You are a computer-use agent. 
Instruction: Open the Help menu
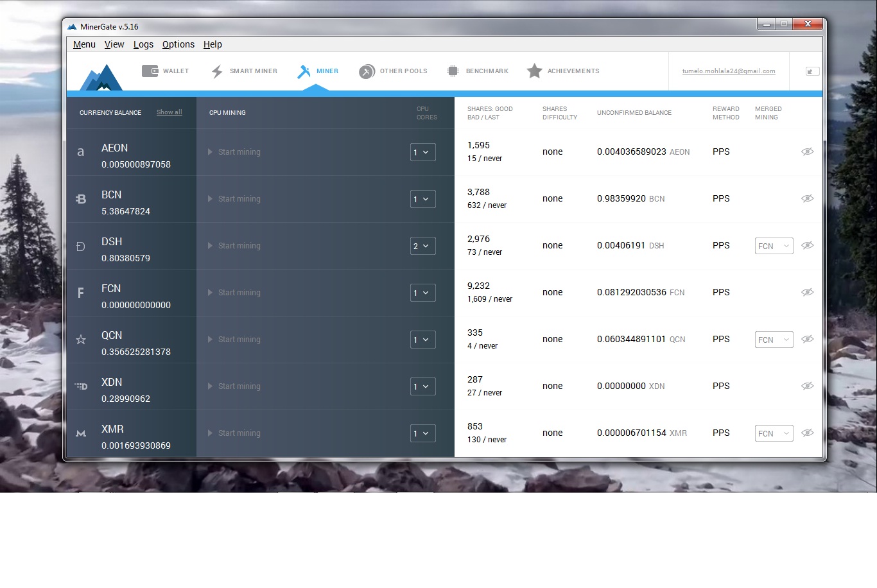click(x=213, y=44)
